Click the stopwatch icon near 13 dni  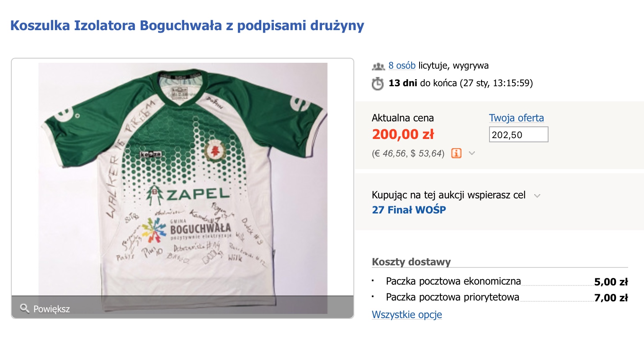(x=378, y=83)
